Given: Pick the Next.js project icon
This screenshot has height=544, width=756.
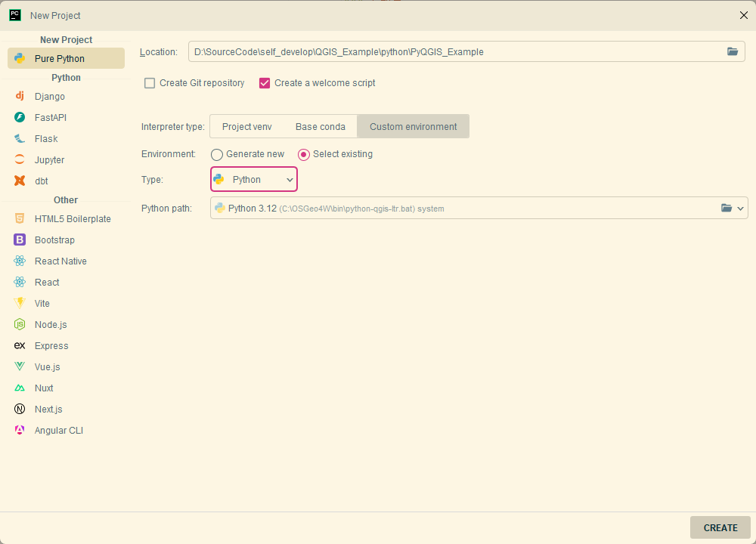Looking at the screenshot, I should tap(20, 409).
